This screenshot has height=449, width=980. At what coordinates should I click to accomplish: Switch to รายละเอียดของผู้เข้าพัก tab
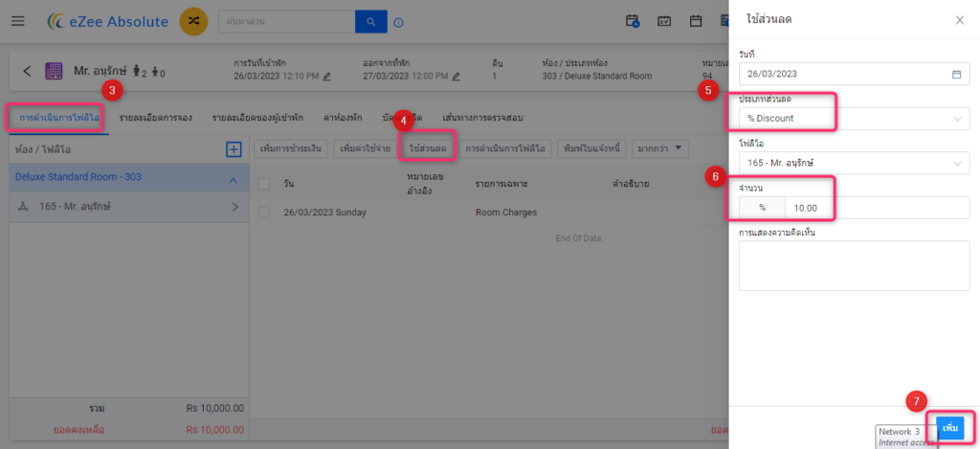point(257,118)
